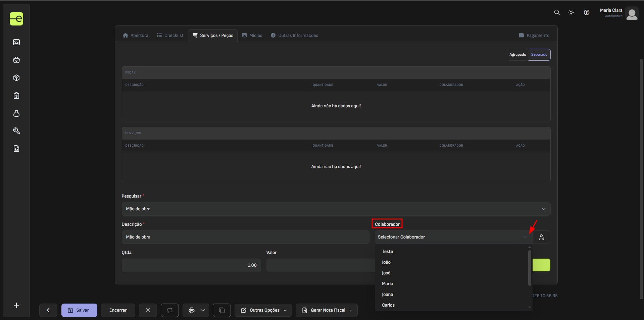The width and height of the screenshot is (644, 320).
Task: Click the printer icon in bottom bar
Action: coord(191,310)
